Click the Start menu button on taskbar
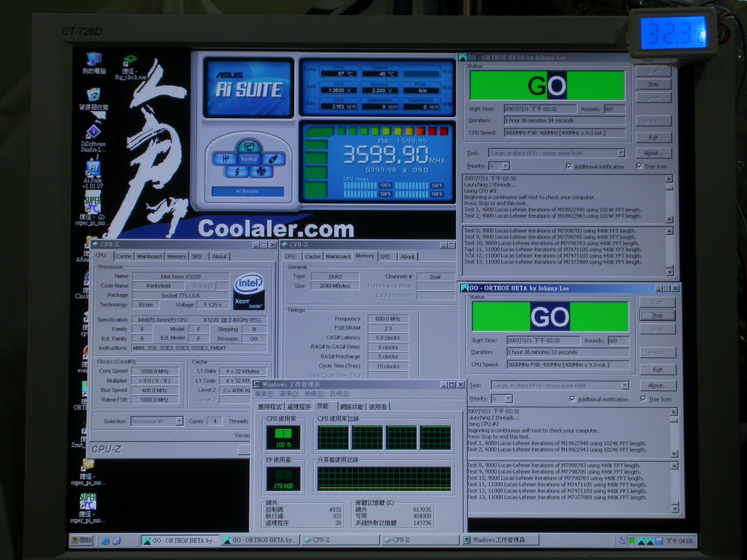The width and height of the screenshot is (747, 560). pos(82,540)
